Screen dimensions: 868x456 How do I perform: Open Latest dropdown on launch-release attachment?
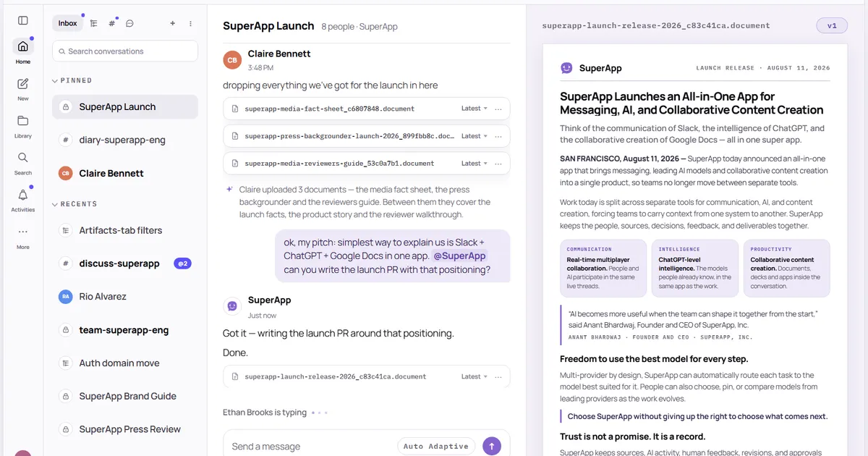tap(475, 376)
